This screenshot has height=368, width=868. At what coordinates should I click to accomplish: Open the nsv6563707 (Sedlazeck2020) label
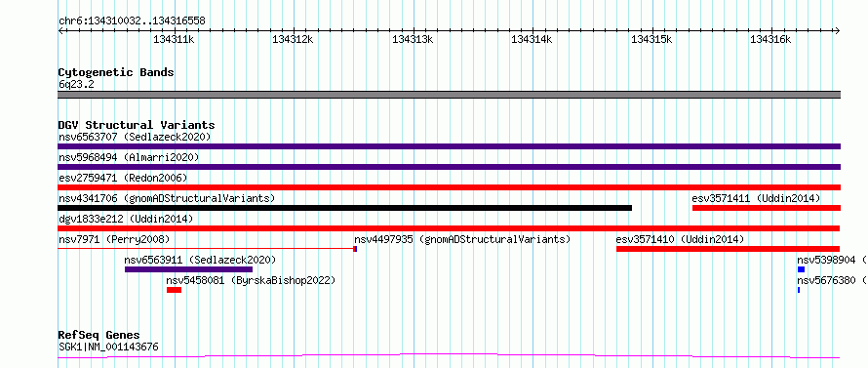point(135,137)
